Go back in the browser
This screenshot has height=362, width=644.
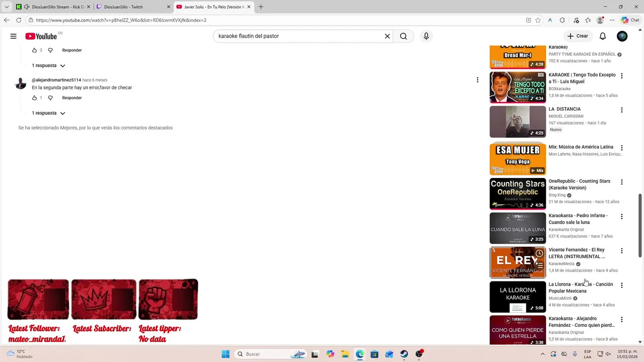(7, 20)
